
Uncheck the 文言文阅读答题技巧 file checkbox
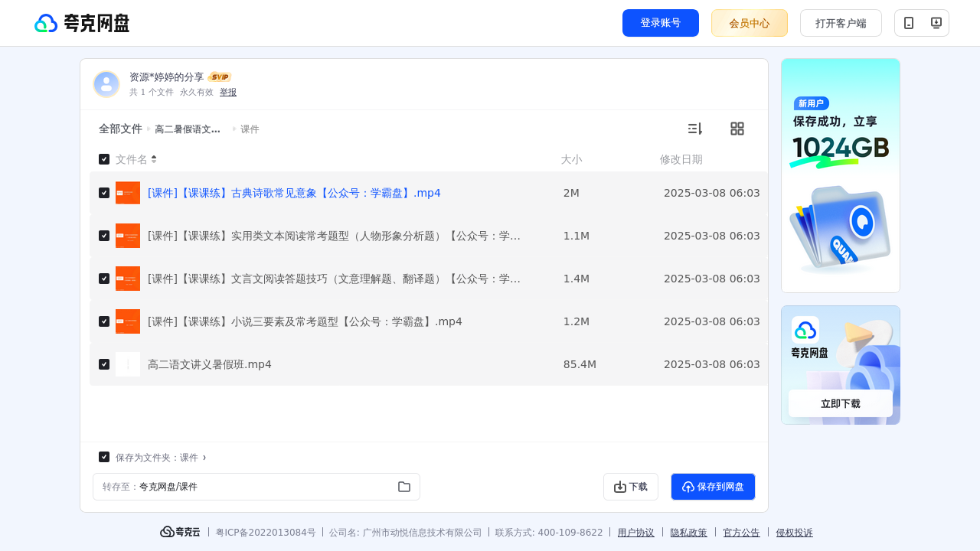point(104,279)
